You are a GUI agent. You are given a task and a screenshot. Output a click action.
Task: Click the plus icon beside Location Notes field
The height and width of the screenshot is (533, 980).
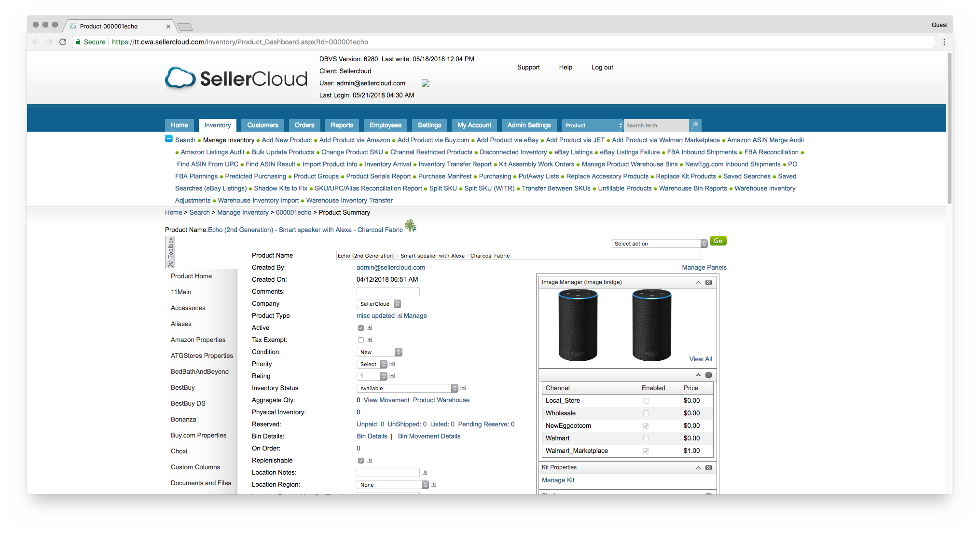(x=425, y=472)
